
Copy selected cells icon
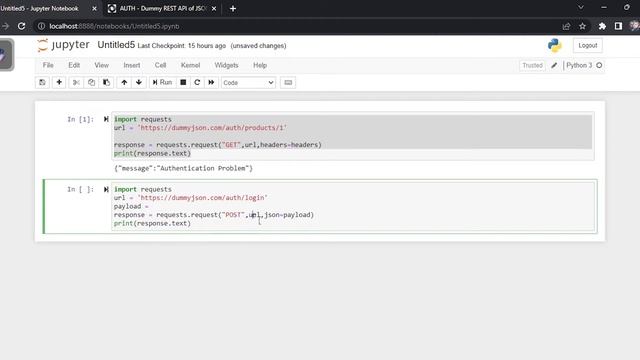click(x=91, y=82)
